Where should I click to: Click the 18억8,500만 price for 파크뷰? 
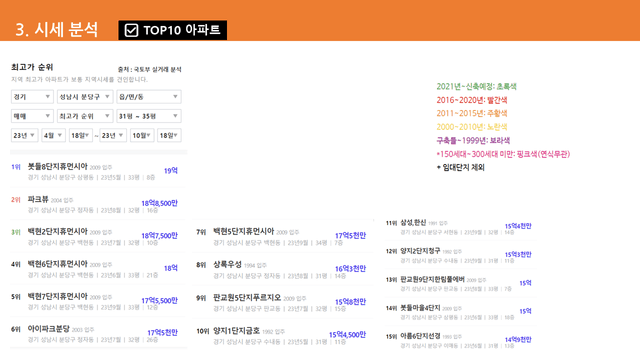click(160, 203)
